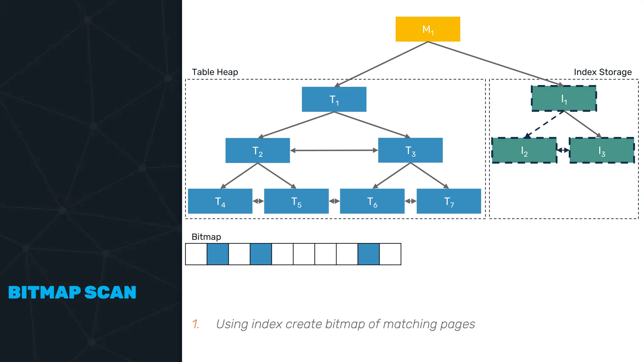Click the dashed I2 index node
644x362 pixels.
(524, 151)
